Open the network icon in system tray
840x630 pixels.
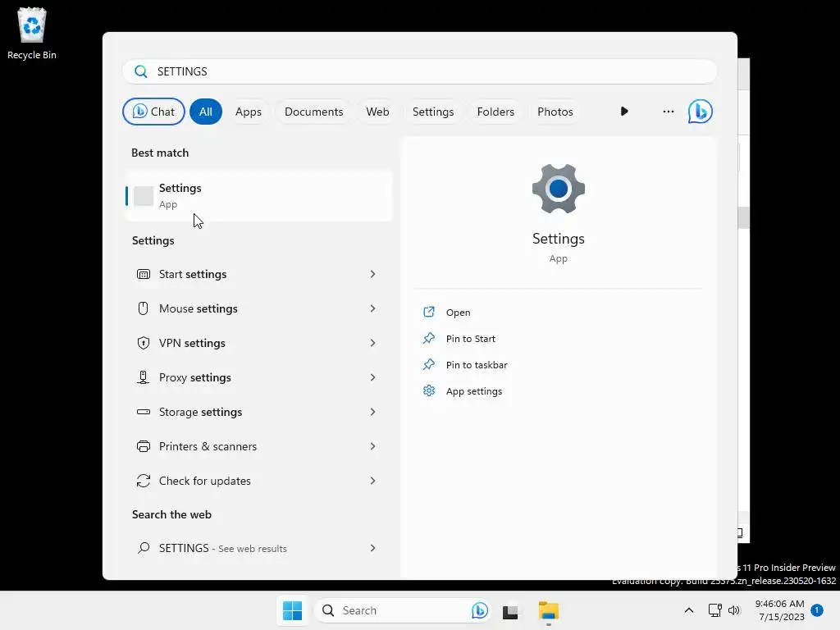[x=714, y=610]
